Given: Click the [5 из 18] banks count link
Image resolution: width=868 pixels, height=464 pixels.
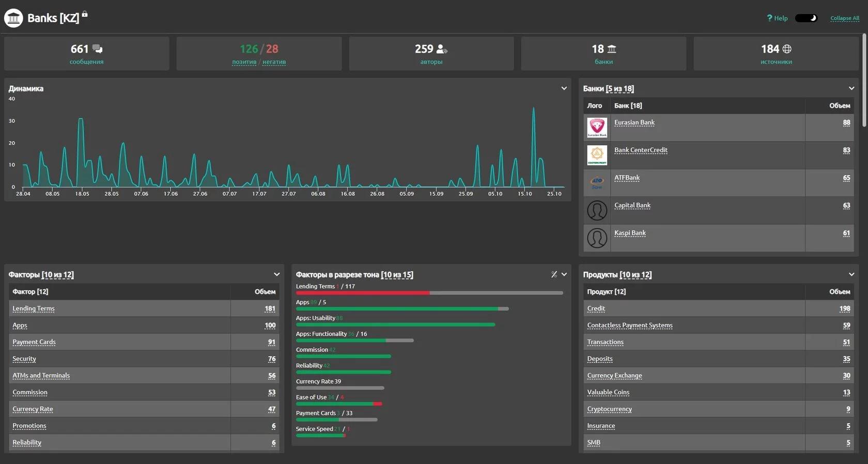Looking at the screenshot, I should coord(620,89).
